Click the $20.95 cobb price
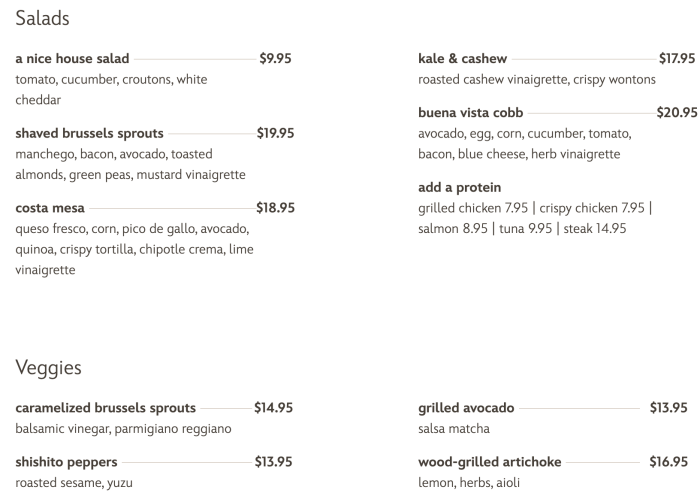The width and height of the screenshot is (700, 502). coord(677,113)
